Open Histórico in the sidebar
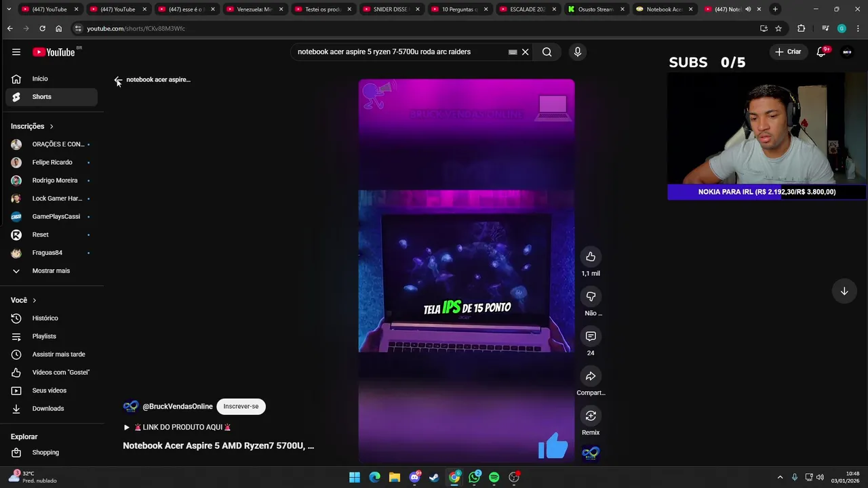Viewport: 868px width, 488px height. (51, 318)
